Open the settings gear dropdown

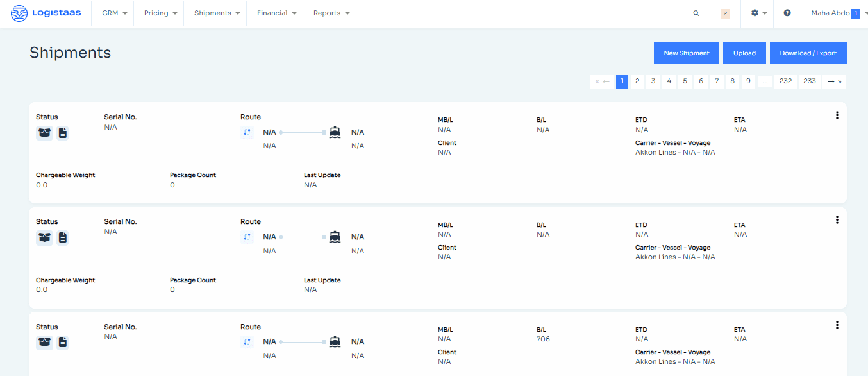click(x=758, y=13)
